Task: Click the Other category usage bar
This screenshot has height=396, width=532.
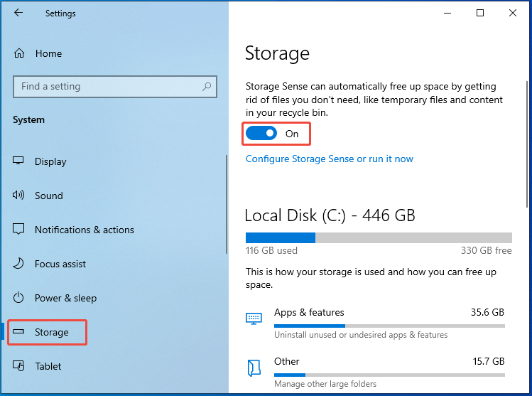Action: (x=389, y=375)
